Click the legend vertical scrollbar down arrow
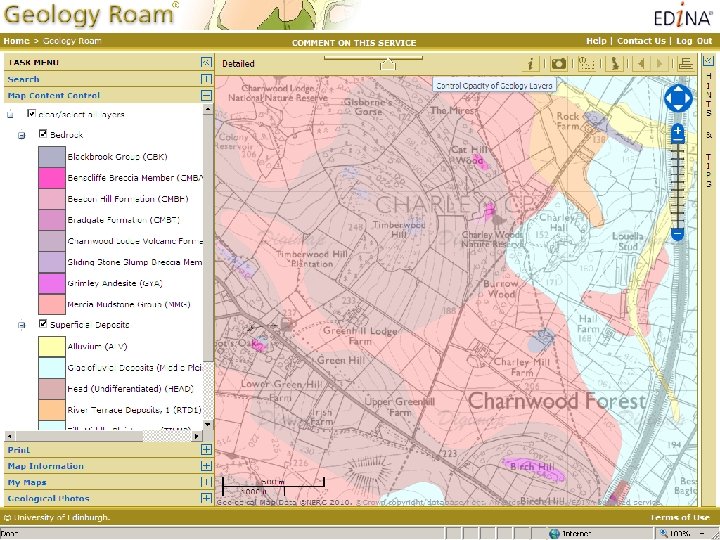Image resolution: width=720 pixels, height=540 pixels. tap(208, 424)
